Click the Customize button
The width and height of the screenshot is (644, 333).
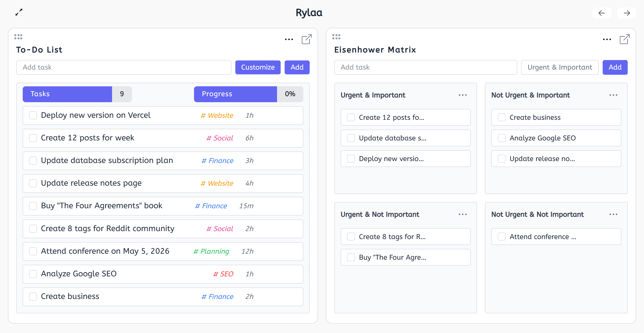(x=258, y=67)
